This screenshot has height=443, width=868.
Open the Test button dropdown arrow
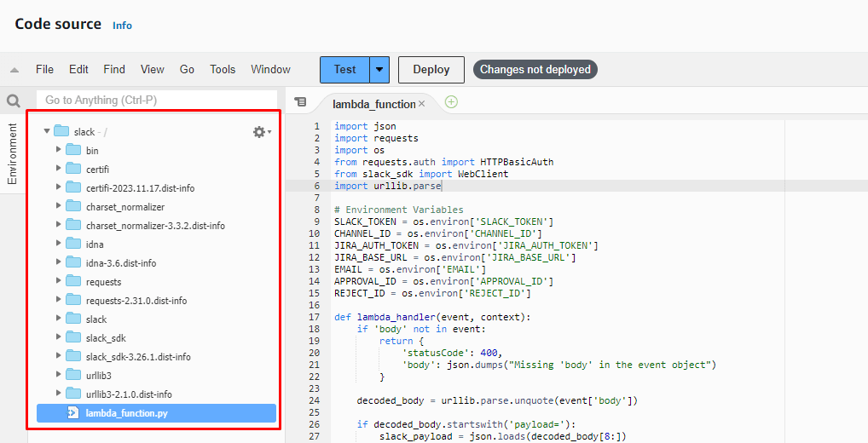click(379, 70)
